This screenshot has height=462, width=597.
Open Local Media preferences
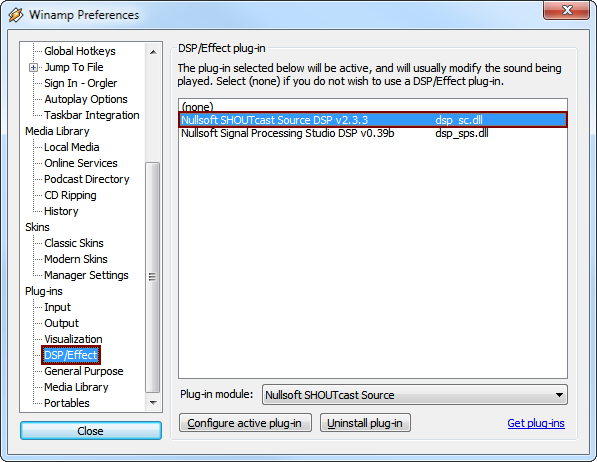tap(72, 147)
